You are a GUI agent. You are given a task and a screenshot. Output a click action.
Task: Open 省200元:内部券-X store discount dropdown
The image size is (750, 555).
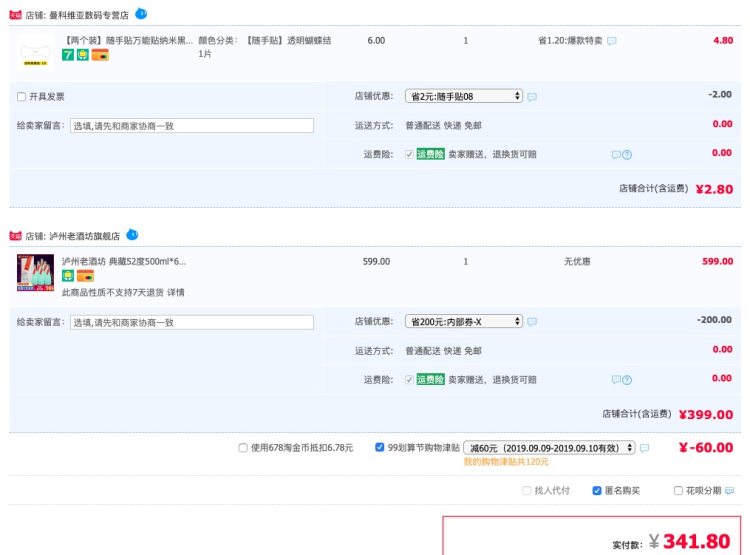(464, 322)
